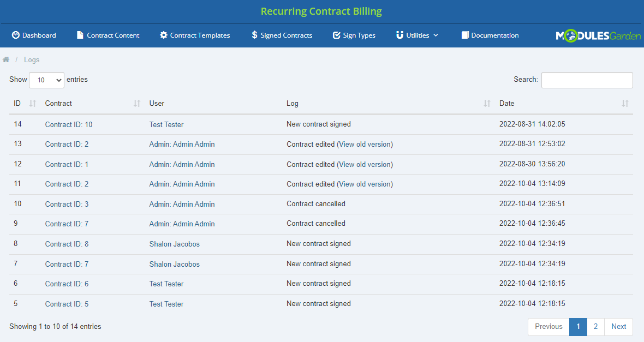This screenshot has width=644, height=342.
Task: Open Sign Types page
Action: 354,35
